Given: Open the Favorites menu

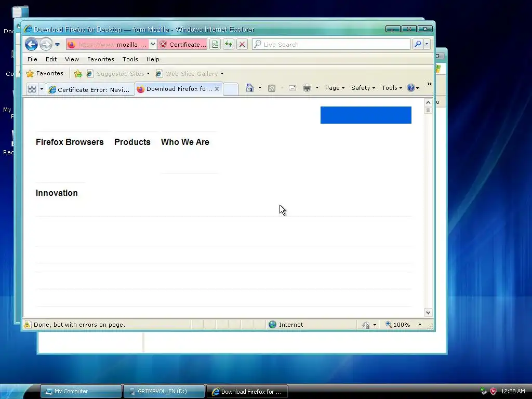Looking at the screenshot, I should coord(100,59).
